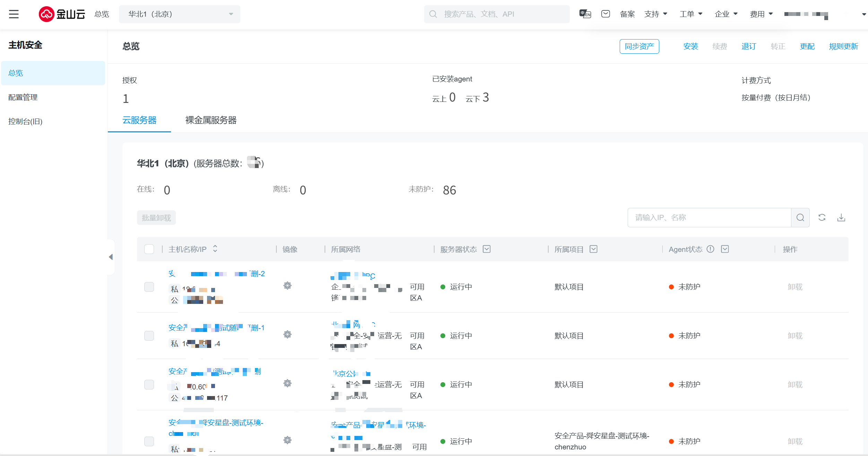Toggle the select-all header checkbox
The image size is (868, 456).
pyautogui.click(x=149, y=249)
